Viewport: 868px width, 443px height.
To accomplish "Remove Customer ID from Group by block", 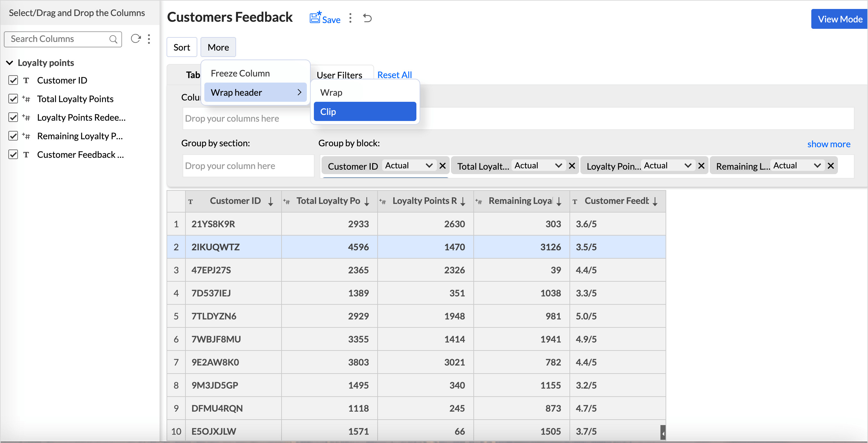I will click(x=443, y=165).
